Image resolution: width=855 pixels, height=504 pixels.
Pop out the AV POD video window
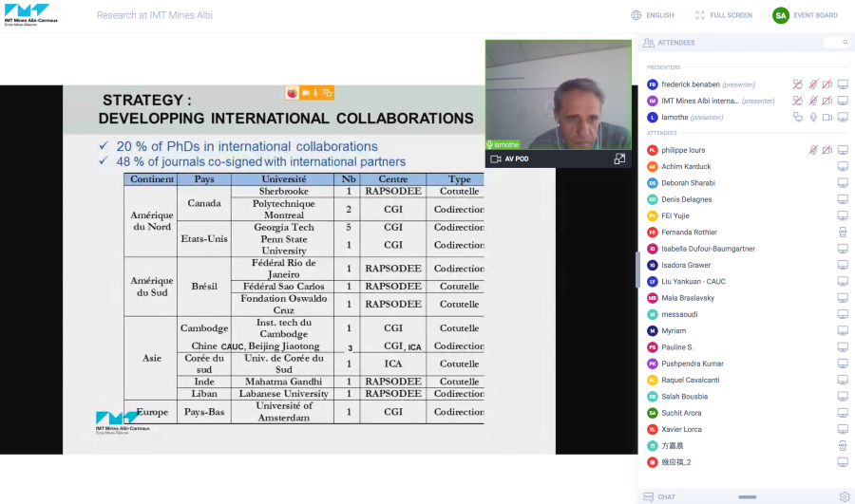pos(619,159)
